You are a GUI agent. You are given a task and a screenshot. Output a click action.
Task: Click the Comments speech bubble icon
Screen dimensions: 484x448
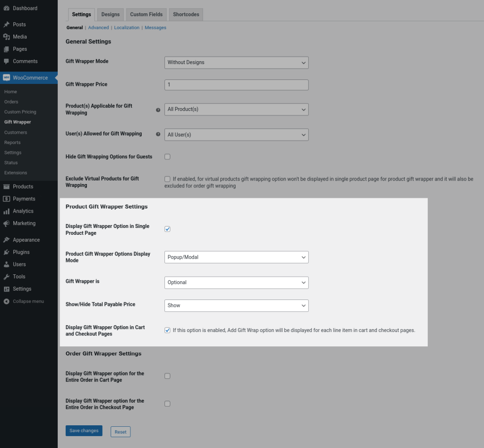(6, 61)
